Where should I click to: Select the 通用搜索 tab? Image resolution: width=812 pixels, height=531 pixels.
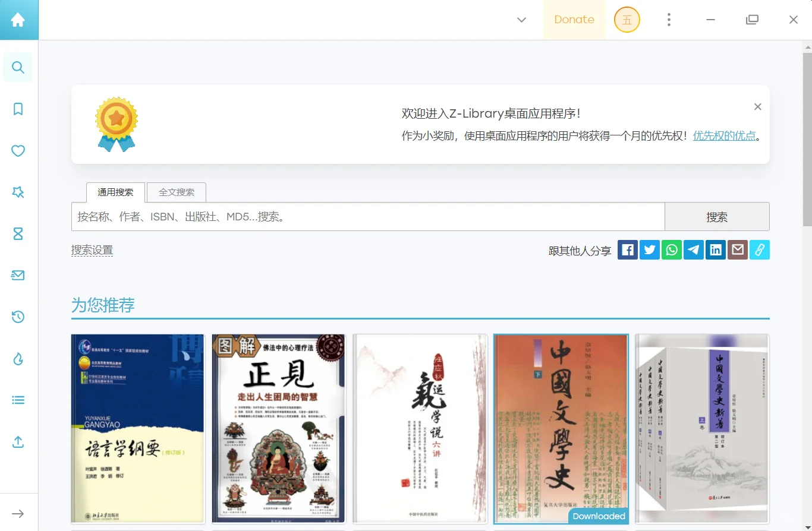point(115,192)
